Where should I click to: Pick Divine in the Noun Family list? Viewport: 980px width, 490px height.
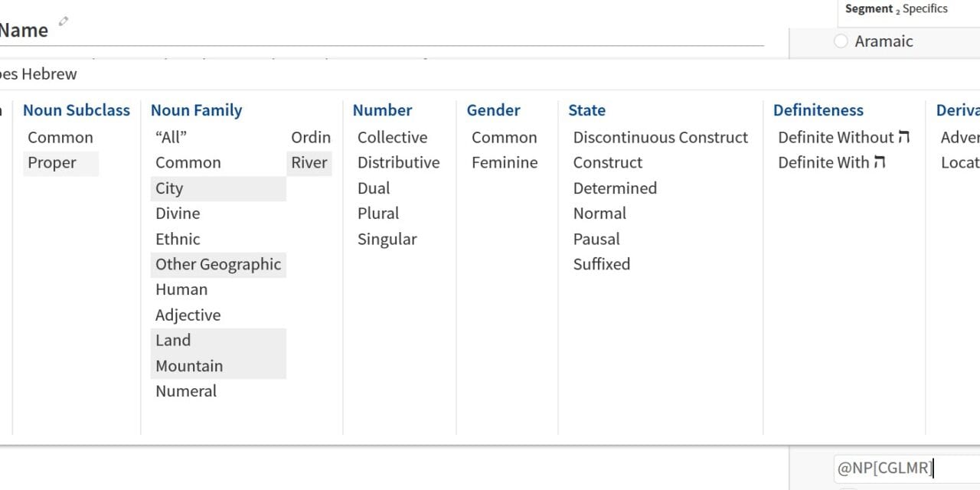pos(178,214)
